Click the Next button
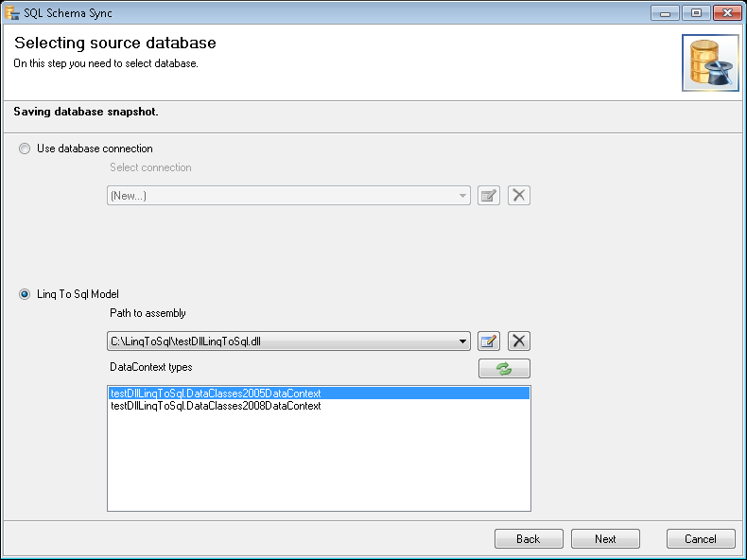 click(605, 539)
